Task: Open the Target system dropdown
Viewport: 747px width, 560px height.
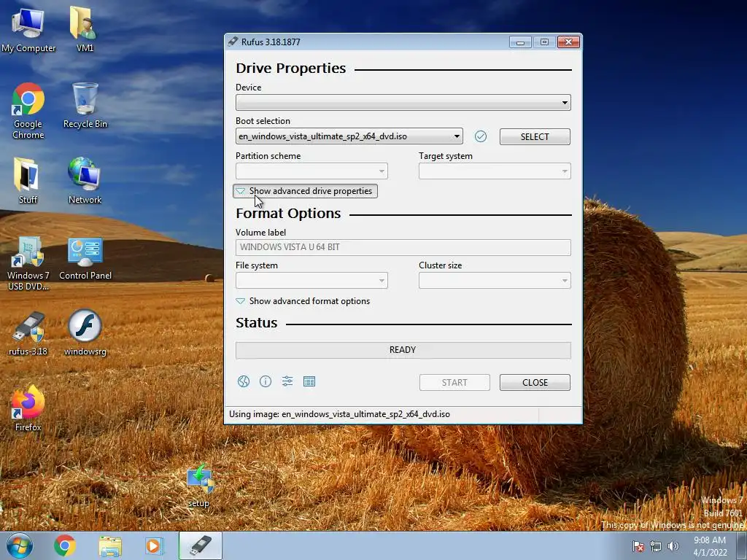Action: 495,171
